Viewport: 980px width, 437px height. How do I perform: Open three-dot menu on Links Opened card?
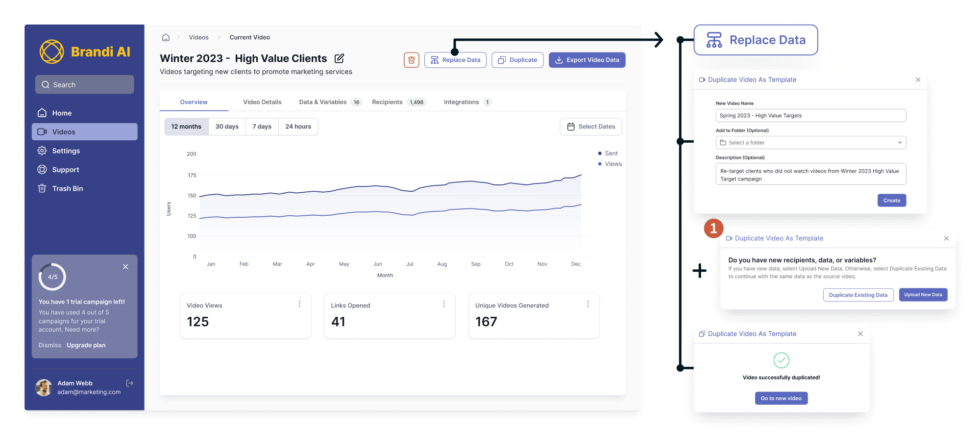[x=444, y=304]
